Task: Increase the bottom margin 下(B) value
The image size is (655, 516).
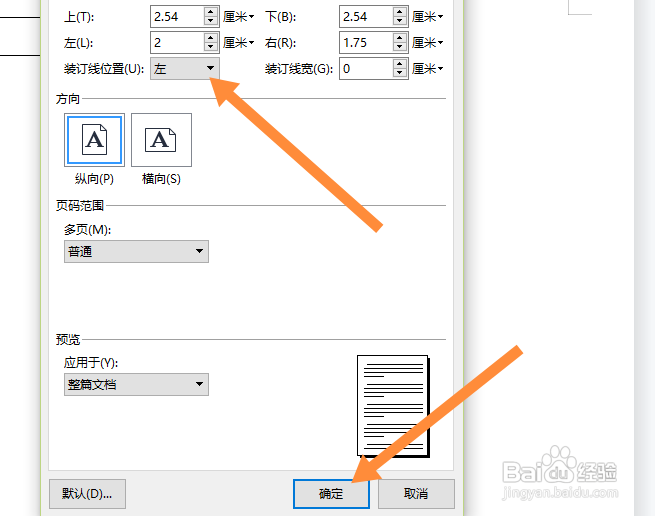Action: tap(400, 12)
